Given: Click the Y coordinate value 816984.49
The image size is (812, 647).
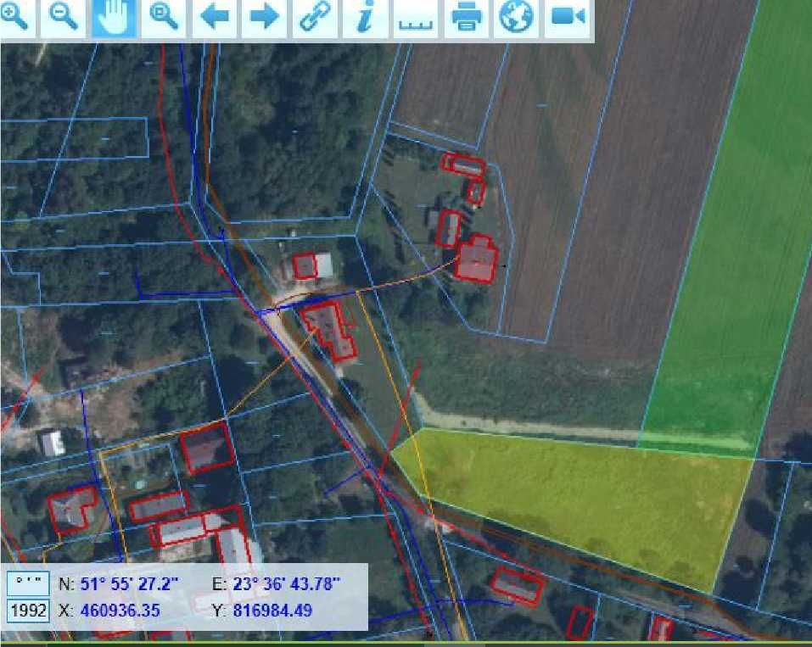Looking at the screenshot, I should click(272, 611).
